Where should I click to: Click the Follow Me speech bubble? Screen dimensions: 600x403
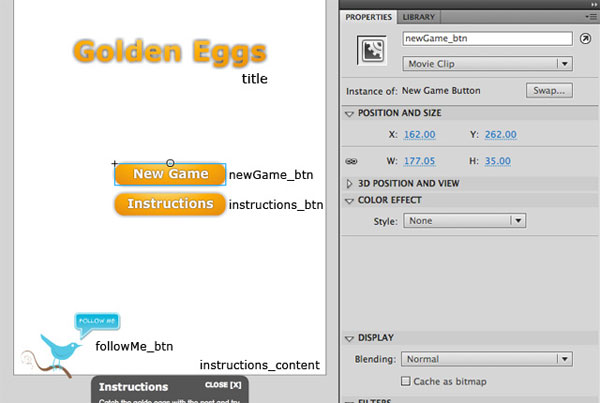(x=97, y=324)
